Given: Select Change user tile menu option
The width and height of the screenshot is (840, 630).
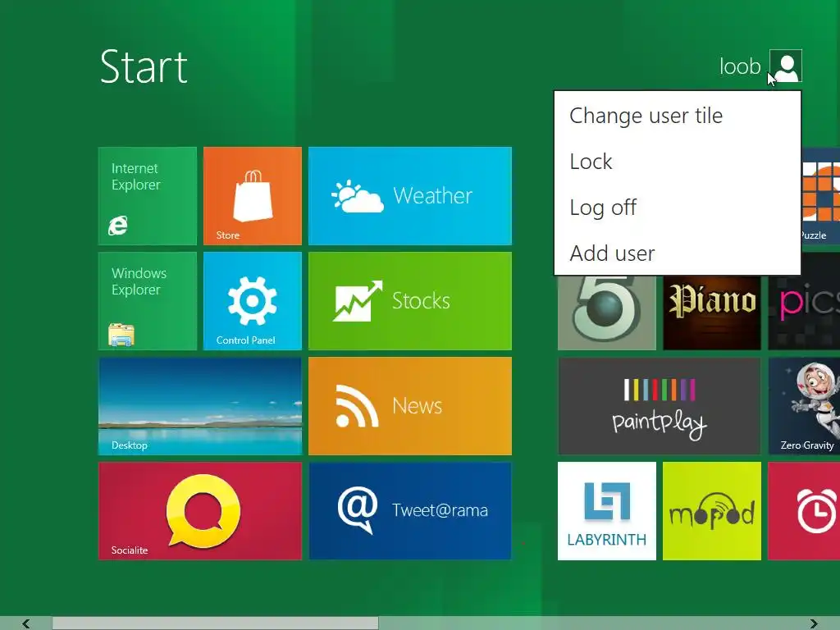Looking at the screenshot, I should (x=678, y=116).
